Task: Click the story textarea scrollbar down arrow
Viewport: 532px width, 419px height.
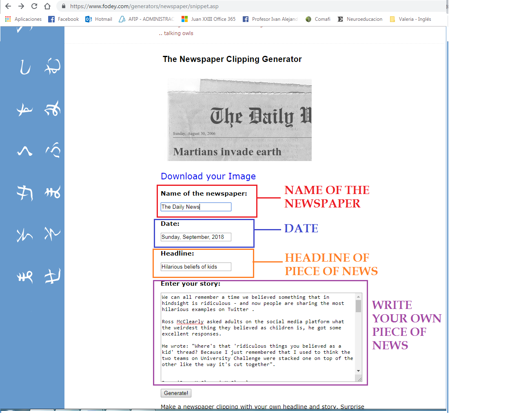Action: click(x=359, y=371)
